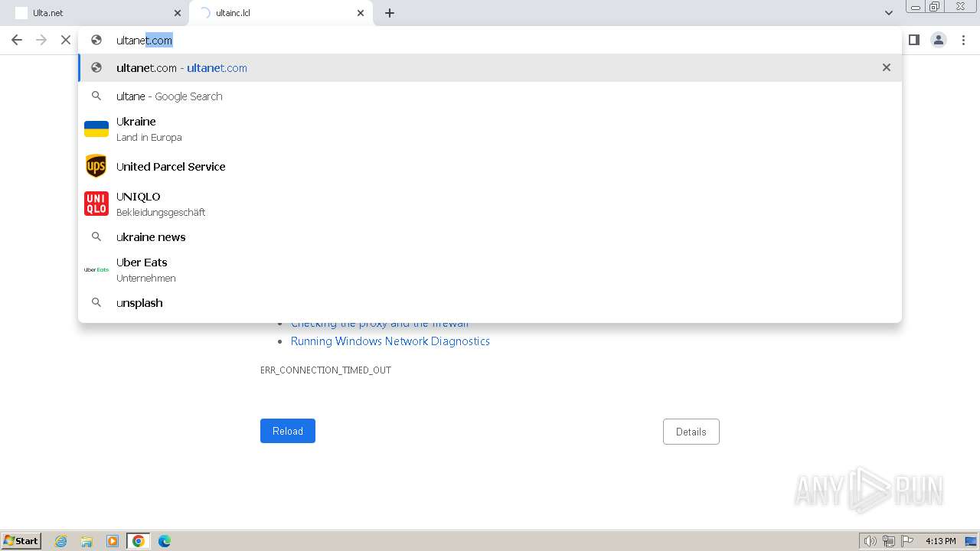Choose the 'ukraine news' search suggestion
Viewport: 980px width, 551px height.
coord(490,237)
